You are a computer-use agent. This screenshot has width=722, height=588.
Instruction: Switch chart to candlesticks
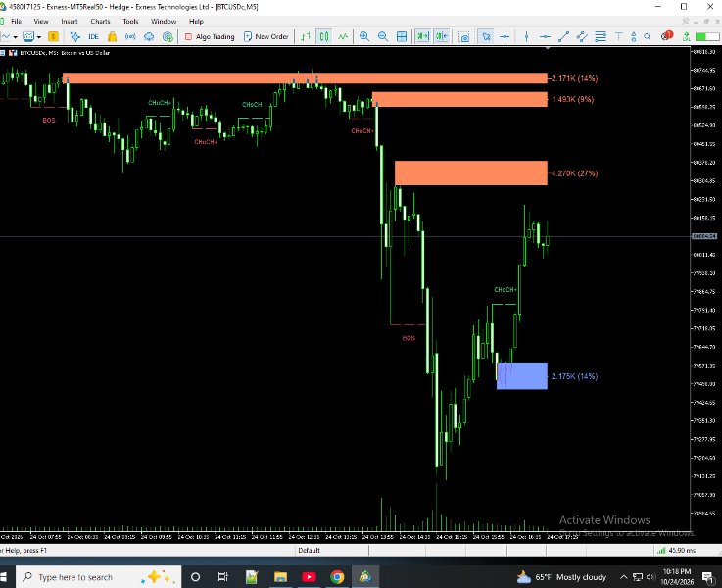pyautogui.click(x=324, y=37)
